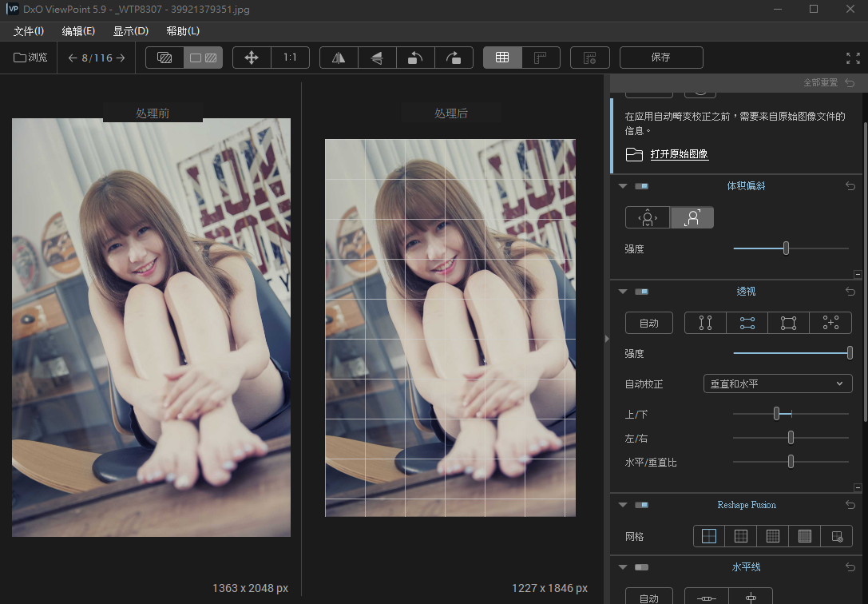Select the third 网格 grid density
The width and height of the screenshot is (868, 604).
click(773, 536)
